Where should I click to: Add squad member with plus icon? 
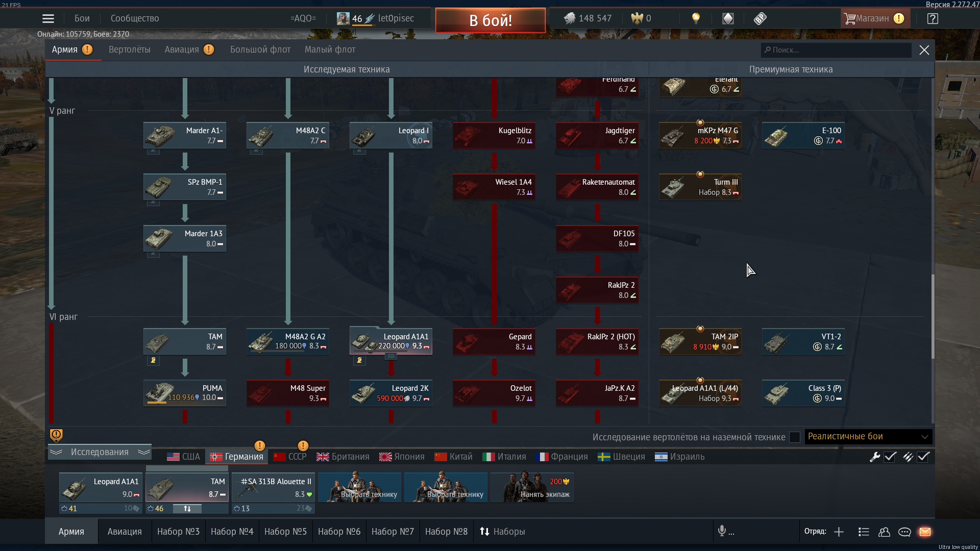(x=839, y=532)
